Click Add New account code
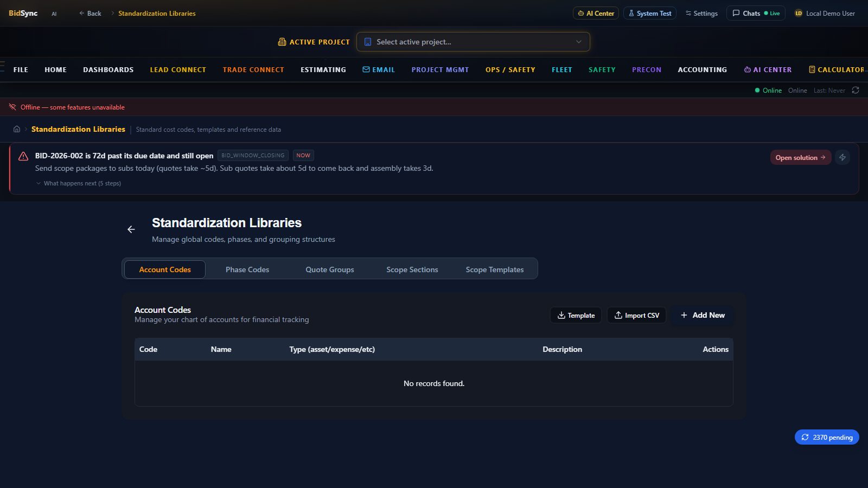This screenshot has height=488, width=868. [x=703, y=315]
